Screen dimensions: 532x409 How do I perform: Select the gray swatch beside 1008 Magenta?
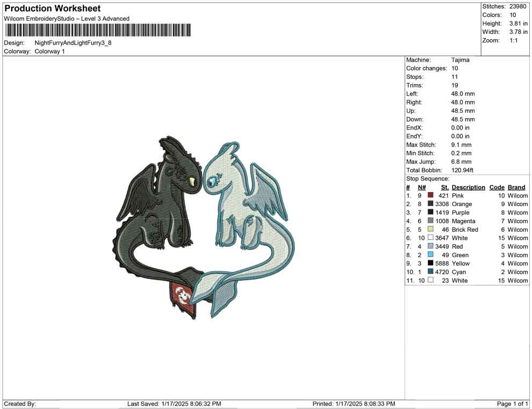pos(430,221)
